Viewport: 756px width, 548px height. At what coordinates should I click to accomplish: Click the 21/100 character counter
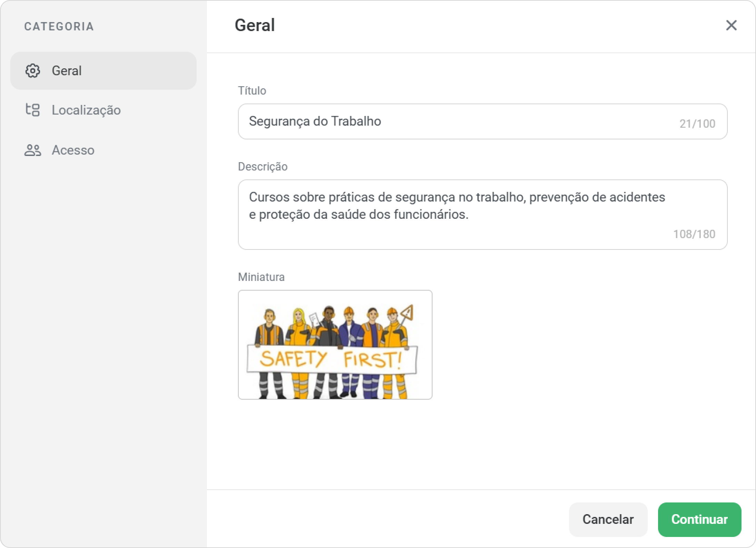[x=697, y=124]
